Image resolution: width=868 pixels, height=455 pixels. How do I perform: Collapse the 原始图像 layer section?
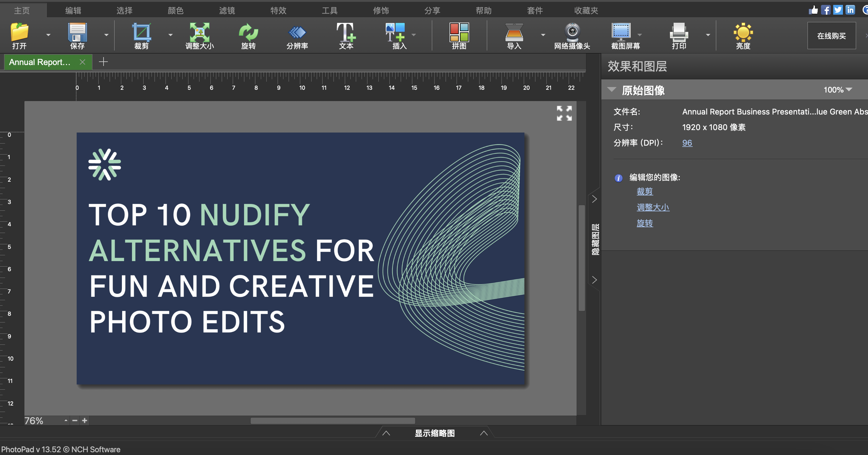[x=611, y=89]
